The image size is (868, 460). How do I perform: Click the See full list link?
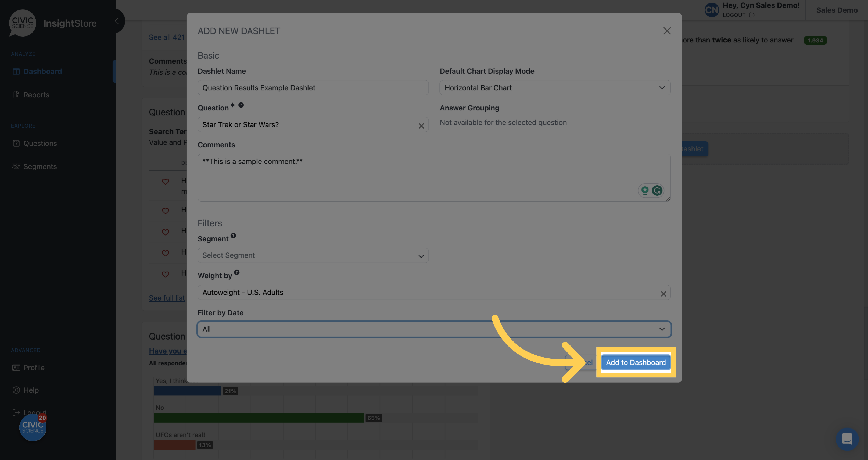pyautogui.click(x=167, y=298)
